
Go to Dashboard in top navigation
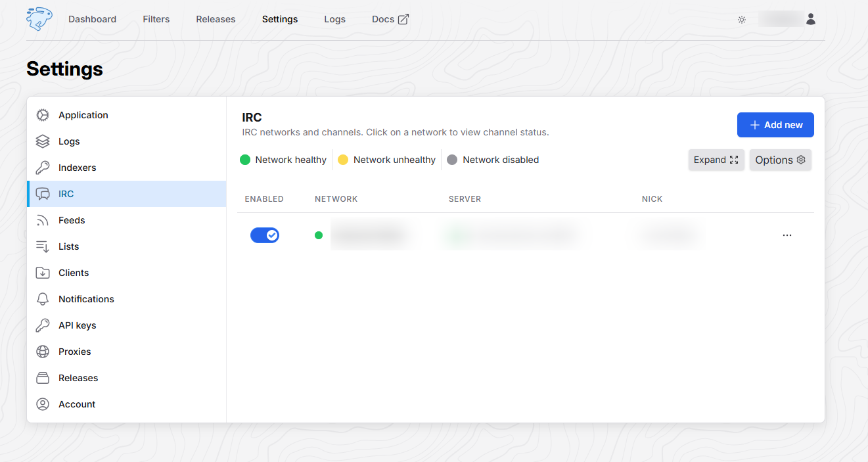(92, 19)
